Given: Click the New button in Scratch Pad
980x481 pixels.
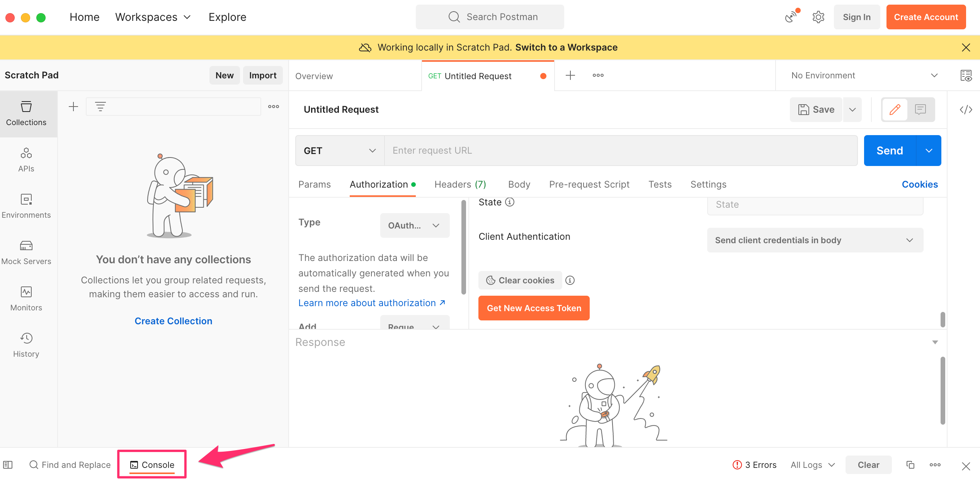Looking at the screenshot, I should point(225,75).
